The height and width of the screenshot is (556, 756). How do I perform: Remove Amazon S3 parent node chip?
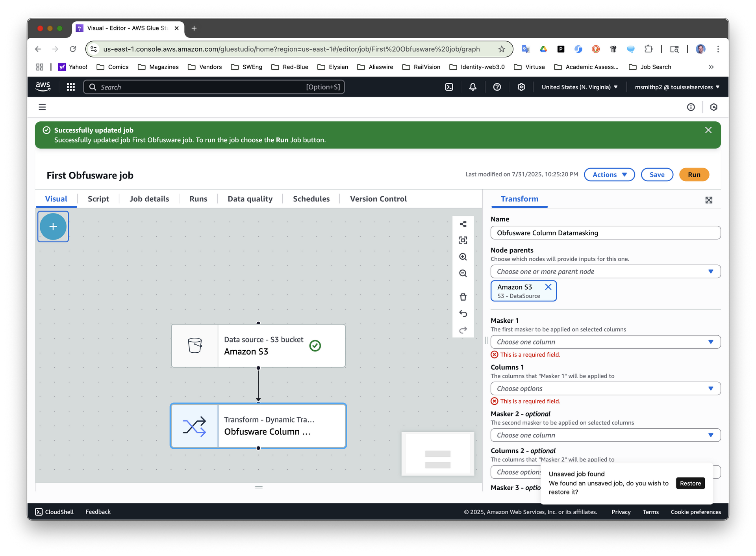tap(548, 287)
